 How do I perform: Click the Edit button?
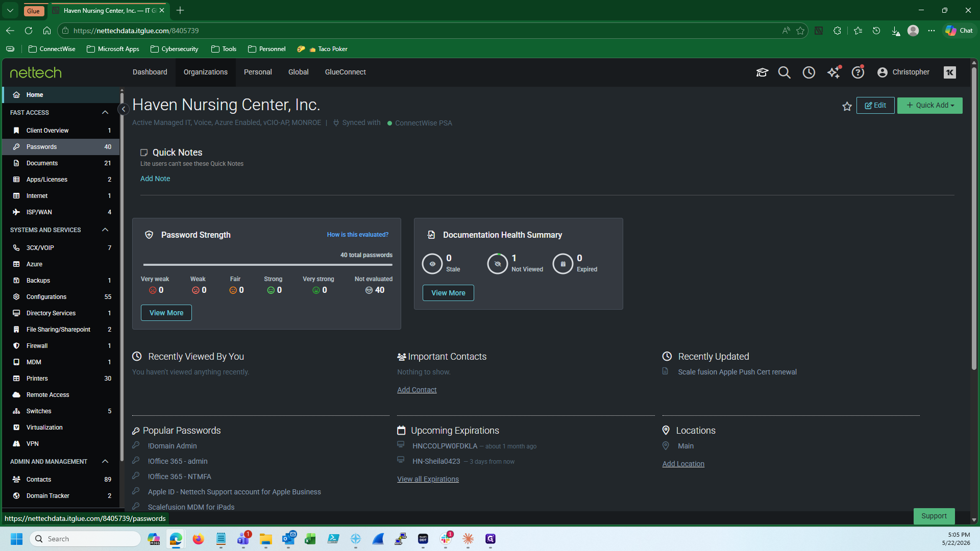click(875, 106)
